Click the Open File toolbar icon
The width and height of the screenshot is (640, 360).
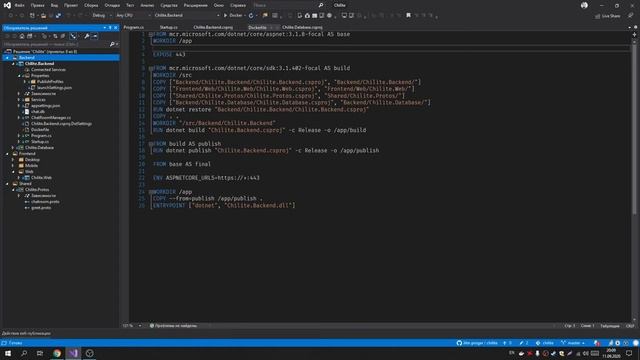pyautogui.click(x=43, y=16)
